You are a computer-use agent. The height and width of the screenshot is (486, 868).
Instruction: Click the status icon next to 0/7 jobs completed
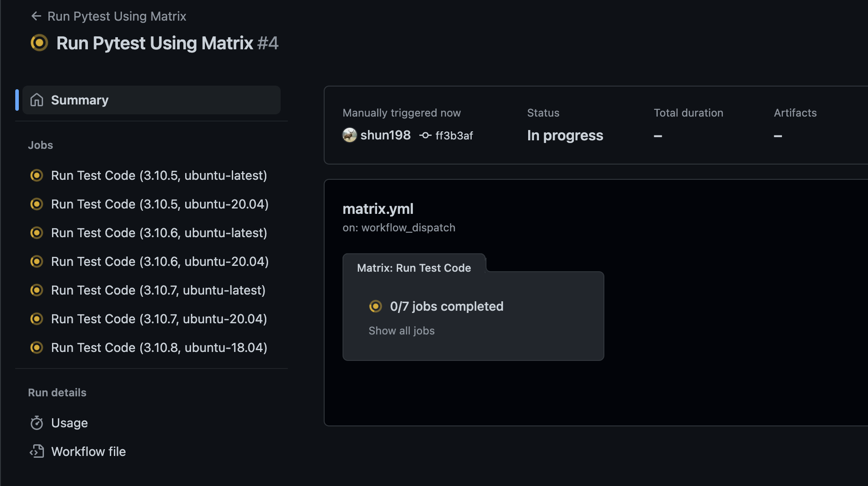(x=375, y=306)
